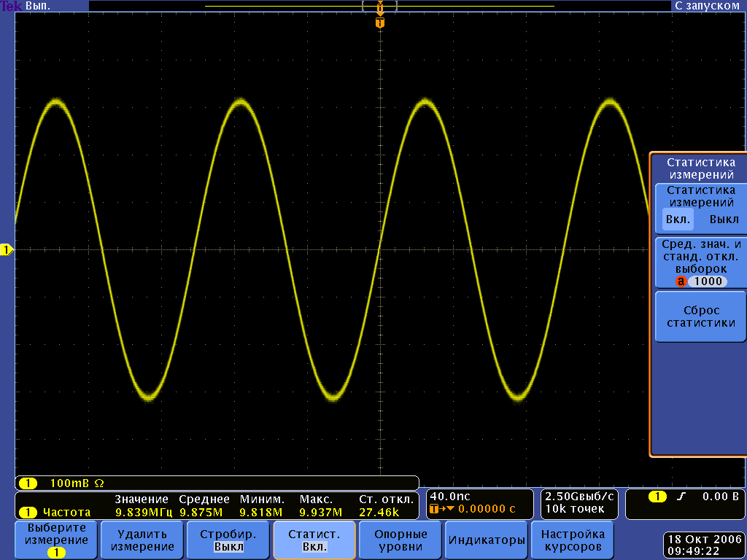The width and height of the screenshot is (747, 560).
Task: Open the Выберите измерение menu
Action: coord(56,540)
